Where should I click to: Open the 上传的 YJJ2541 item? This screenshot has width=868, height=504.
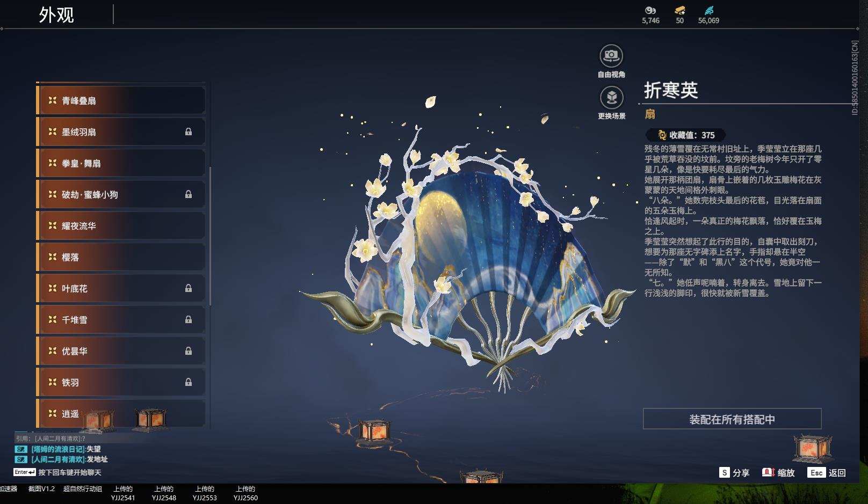123,493
